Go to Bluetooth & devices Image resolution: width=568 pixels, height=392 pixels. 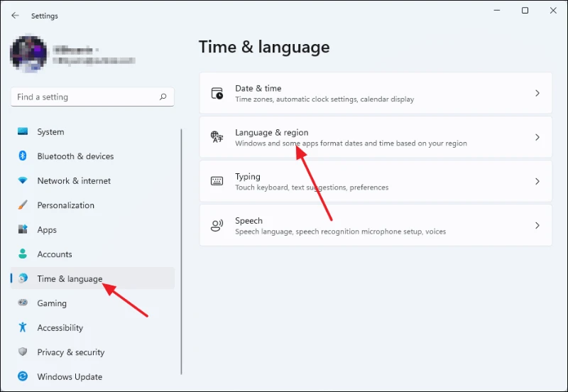click(x=75, y=156)
